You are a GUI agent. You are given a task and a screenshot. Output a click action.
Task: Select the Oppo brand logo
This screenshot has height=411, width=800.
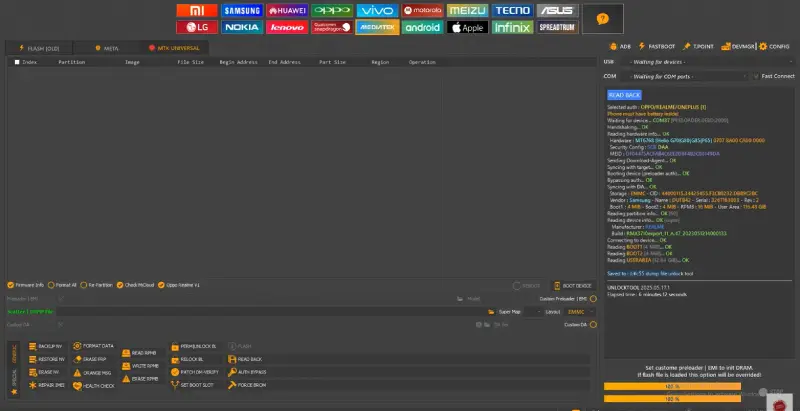pyautogui.click(x=332, y=10)
